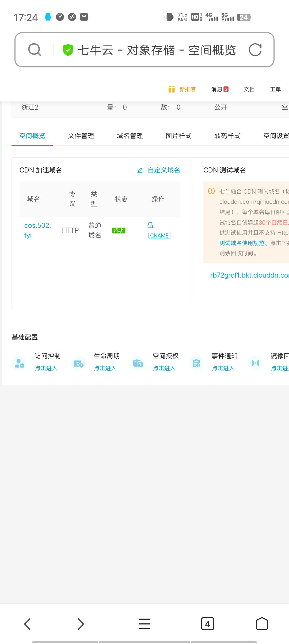The image size is (289, 644).
Task: Open the 自定义域名 link
Action: pos(164,170)
